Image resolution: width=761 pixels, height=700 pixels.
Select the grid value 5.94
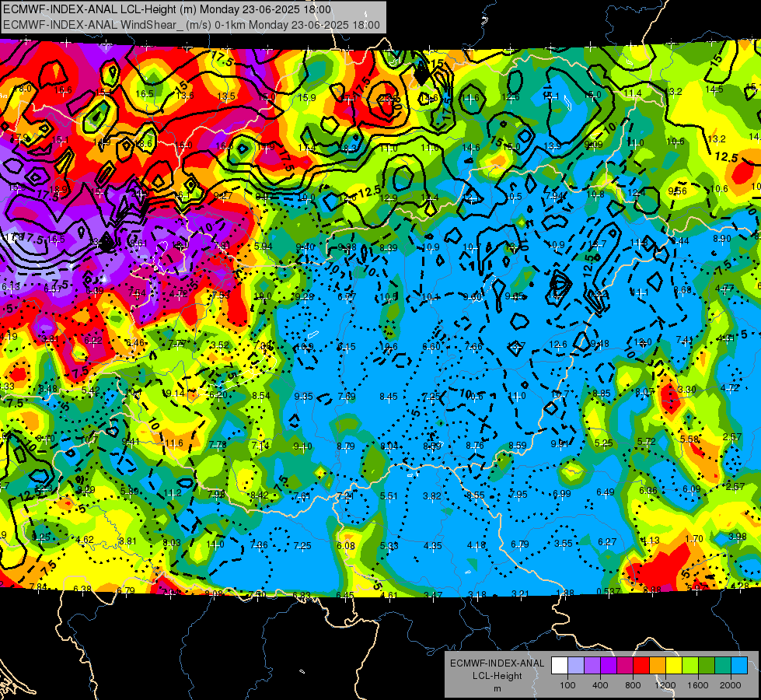(263, 246)
